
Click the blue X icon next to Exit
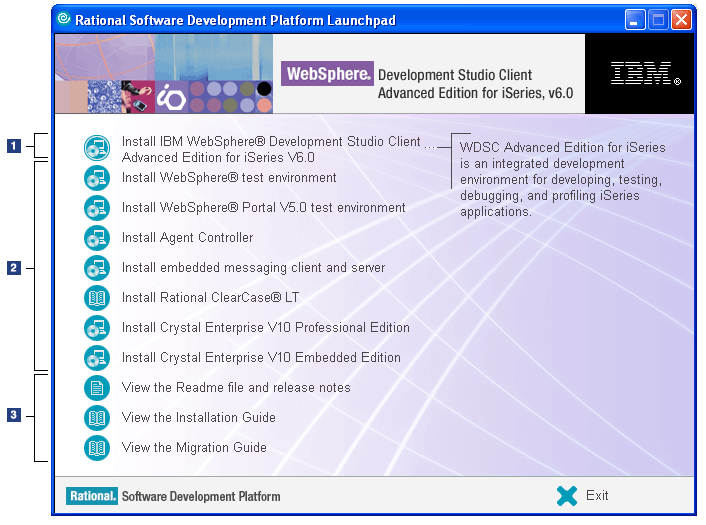(566, 496)
